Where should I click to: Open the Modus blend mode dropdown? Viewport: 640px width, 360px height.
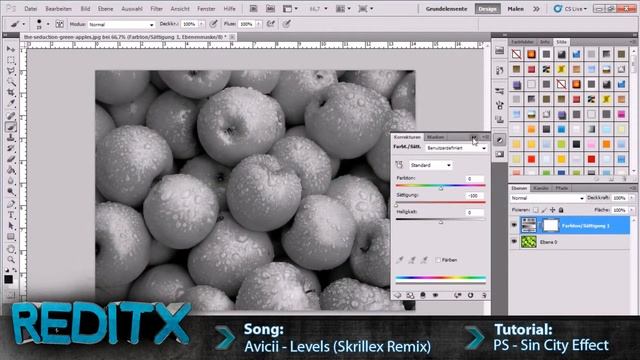pos(121,24)
